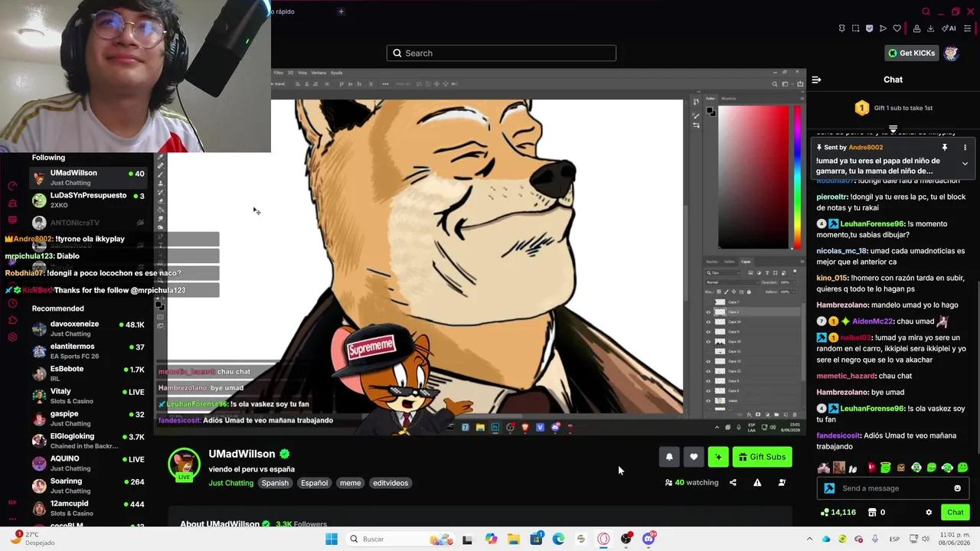This screenshot has height=551, width=980.
Task: Click the foreground color swatch in Color panel
Action: (710, 110)
